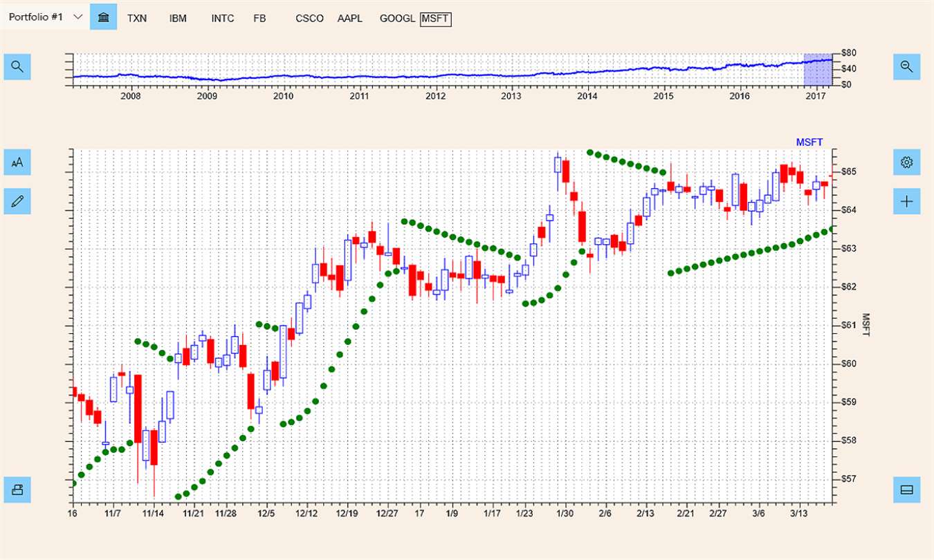Open the font size tool

point(17,162)
